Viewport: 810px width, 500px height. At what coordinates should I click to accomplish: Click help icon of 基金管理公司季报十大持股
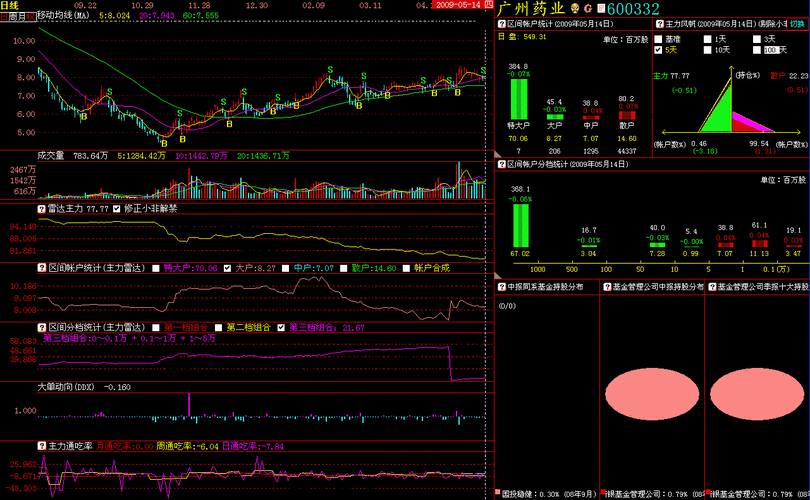[712, 287]
